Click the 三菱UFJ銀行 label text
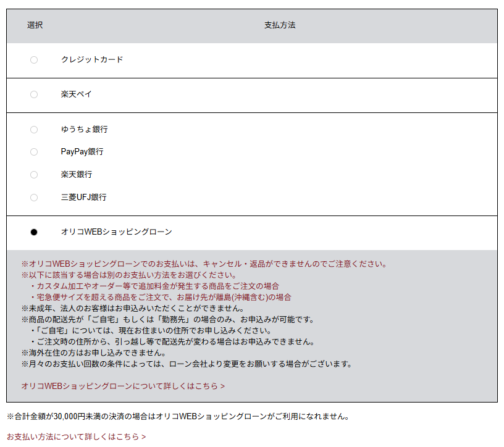 coord(83,198)
